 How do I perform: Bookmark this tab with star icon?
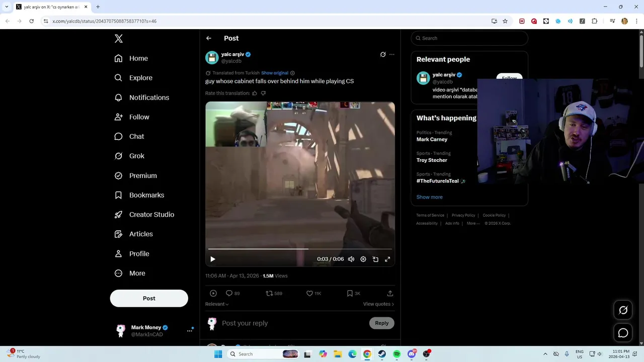click(505, 21)
